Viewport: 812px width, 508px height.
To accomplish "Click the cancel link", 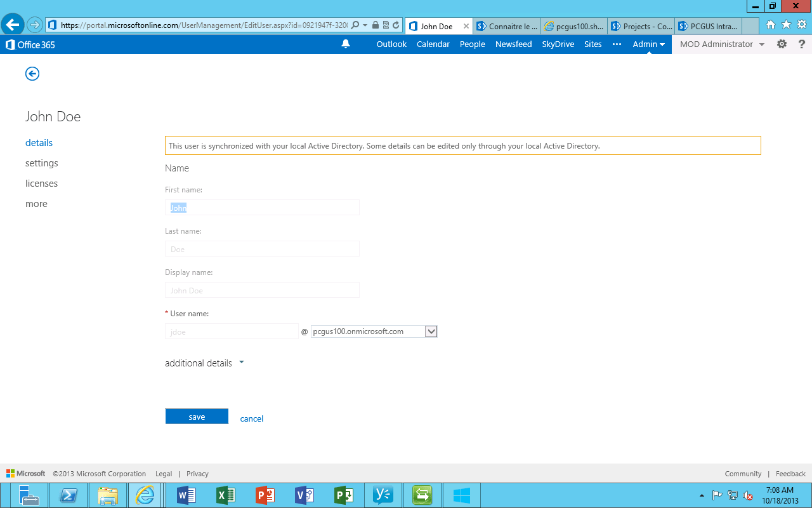I will (x=251, y=418).
